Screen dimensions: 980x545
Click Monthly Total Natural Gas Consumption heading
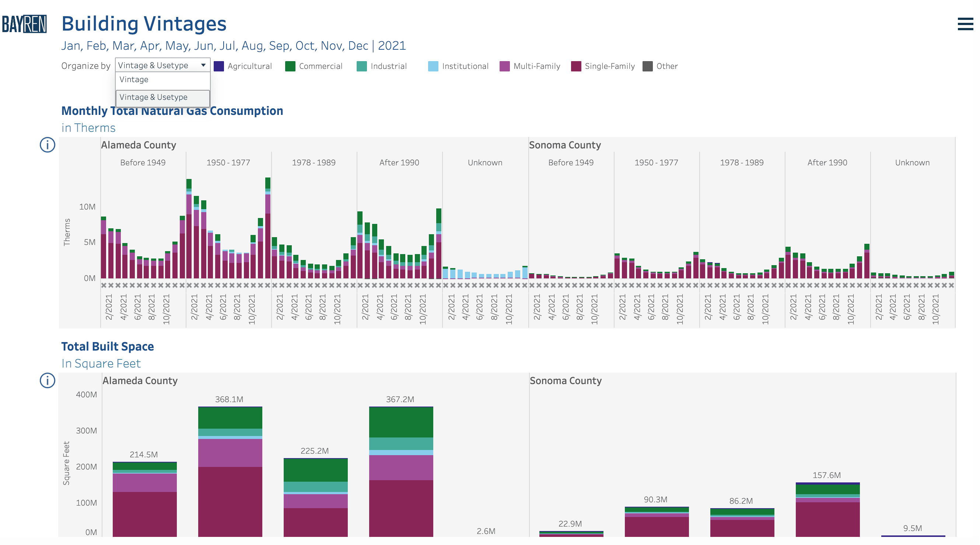172,111
